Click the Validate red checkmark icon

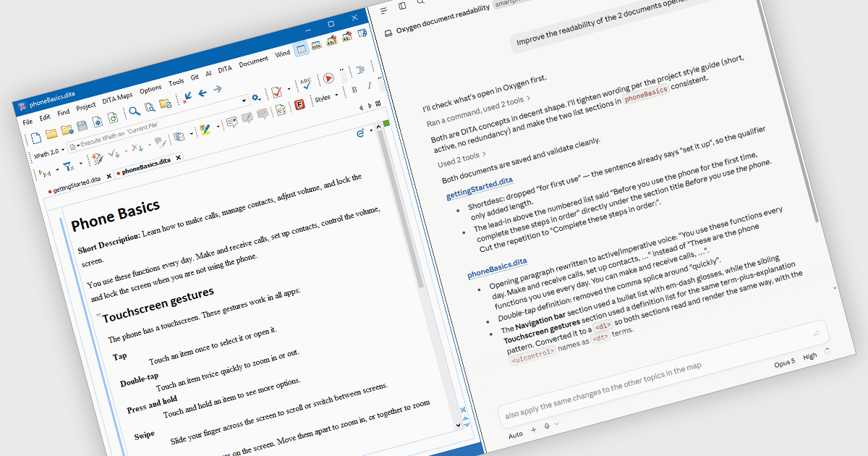click(276, 92)
